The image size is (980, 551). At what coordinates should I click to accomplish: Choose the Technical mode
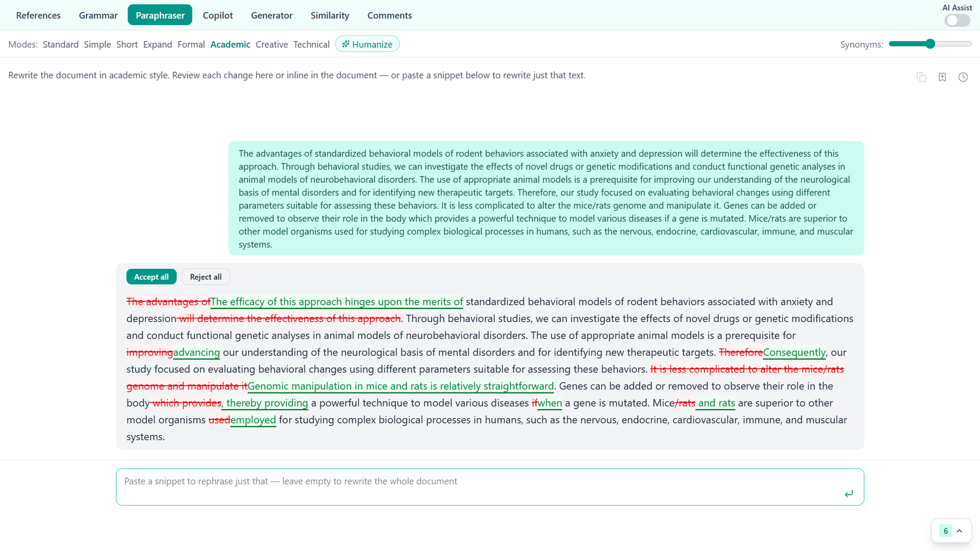click(x=311, y=44)
